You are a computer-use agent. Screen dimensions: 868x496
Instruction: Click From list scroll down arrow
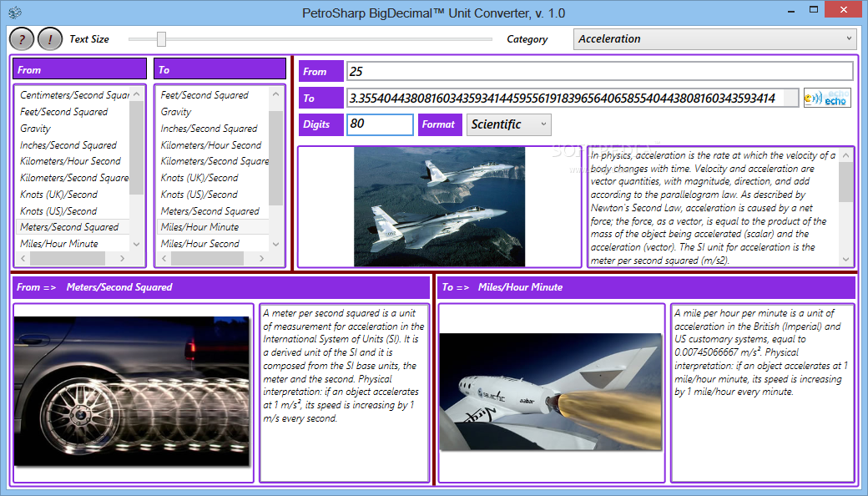tap(137, 244)
